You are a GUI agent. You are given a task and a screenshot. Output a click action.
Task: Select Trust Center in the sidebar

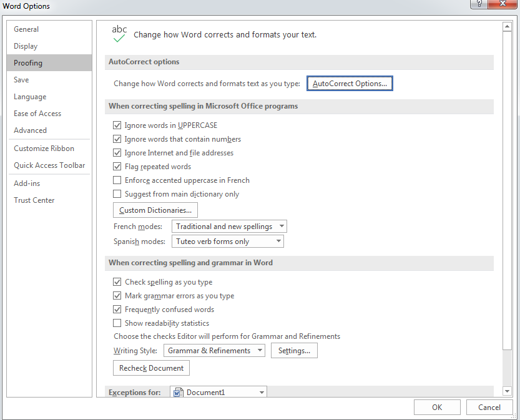coord(34,200)
